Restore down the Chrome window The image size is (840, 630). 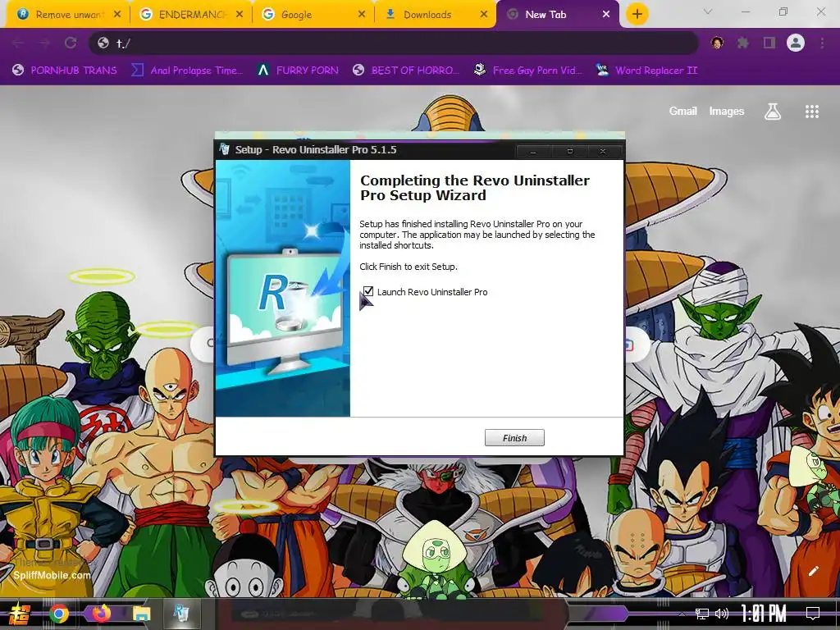(x=783, y=11)
